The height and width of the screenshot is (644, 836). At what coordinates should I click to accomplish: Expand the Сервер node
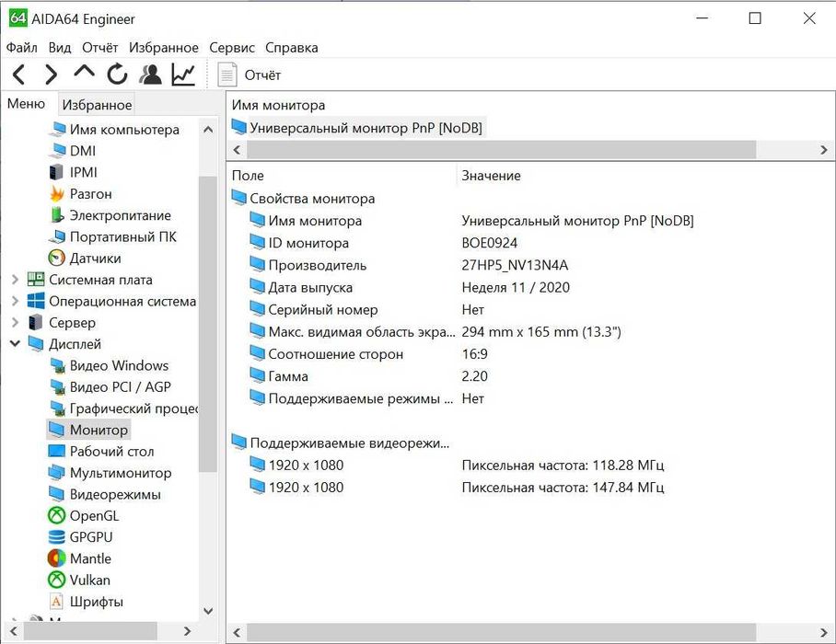click(15, 322)
